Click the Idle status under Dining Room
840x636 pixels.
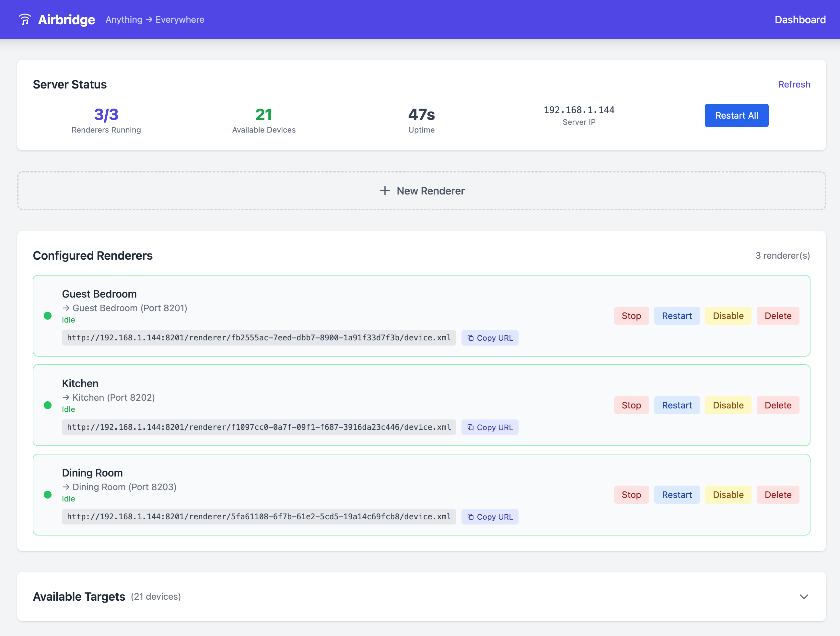(68, 499)
